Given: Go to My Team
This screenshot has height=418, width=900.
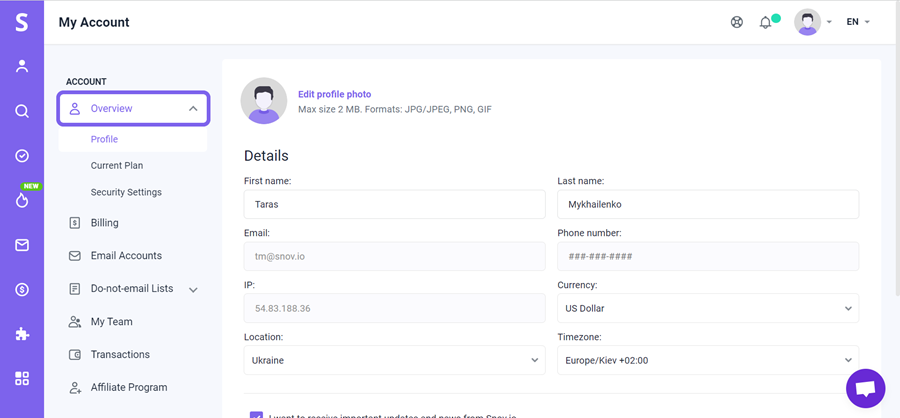Looking at the screenshot, I should tap(111, 322).
